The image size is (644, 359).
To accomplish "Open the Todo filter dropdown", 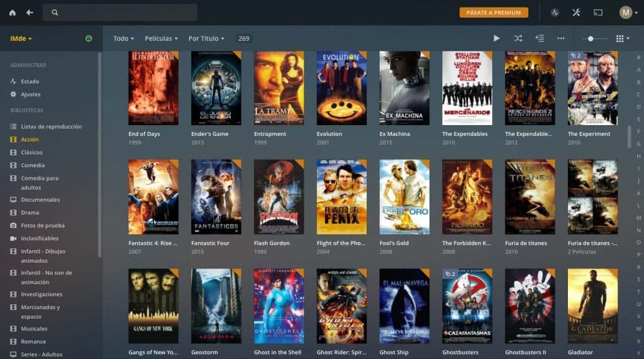I will point(123,38).
